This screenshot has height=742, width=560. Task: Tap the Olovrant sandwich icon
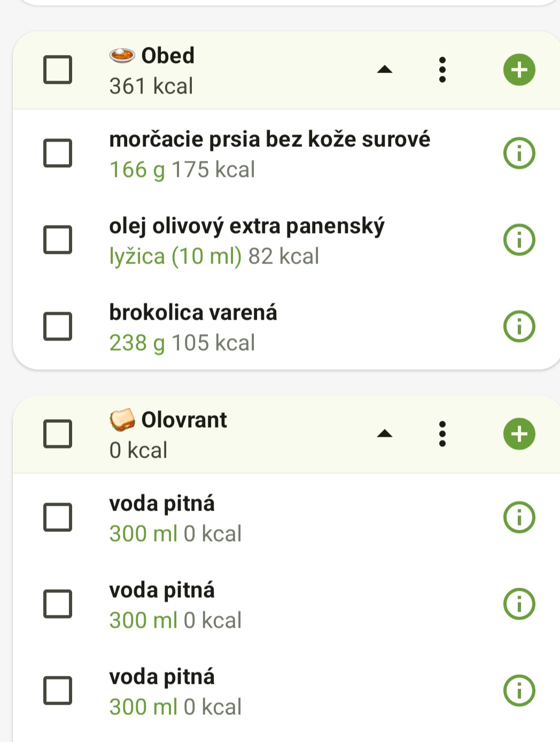point(122,420)
